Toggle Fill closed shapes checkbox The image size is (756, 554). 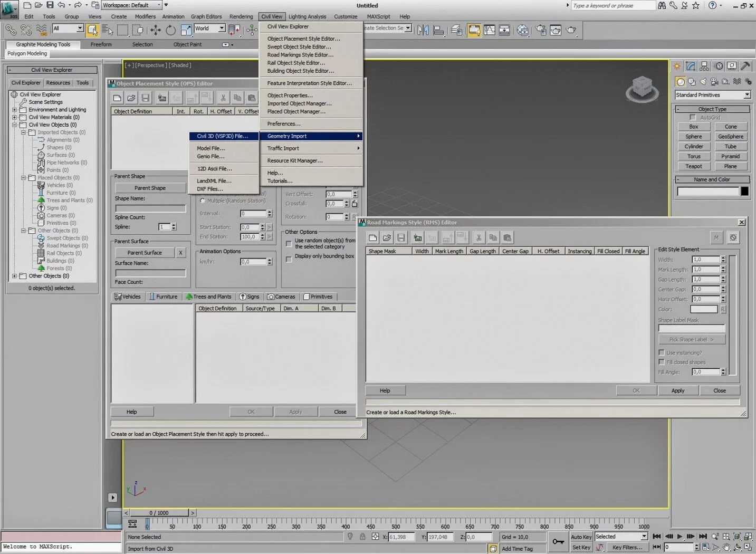click(x=662, y=362)
